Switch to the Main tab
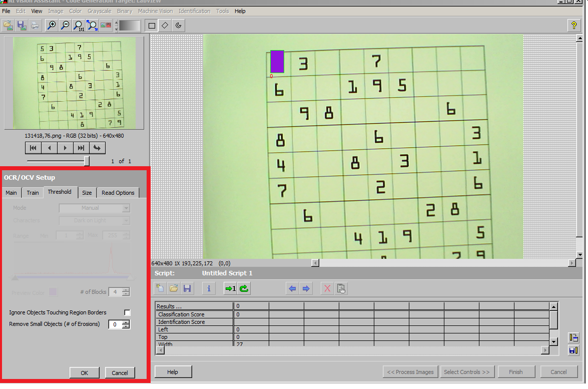This screenshot has height=389, width=588. tap(11, 193)
